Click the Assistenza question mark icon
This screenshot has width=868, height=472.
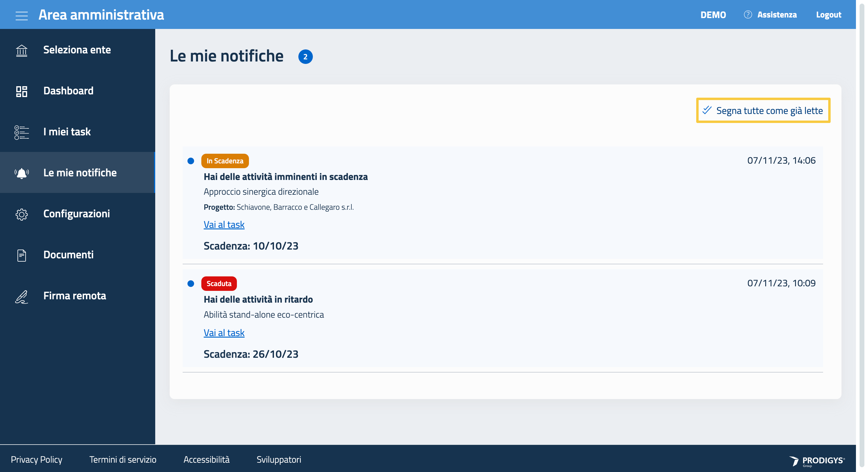[x=747, y=15]
